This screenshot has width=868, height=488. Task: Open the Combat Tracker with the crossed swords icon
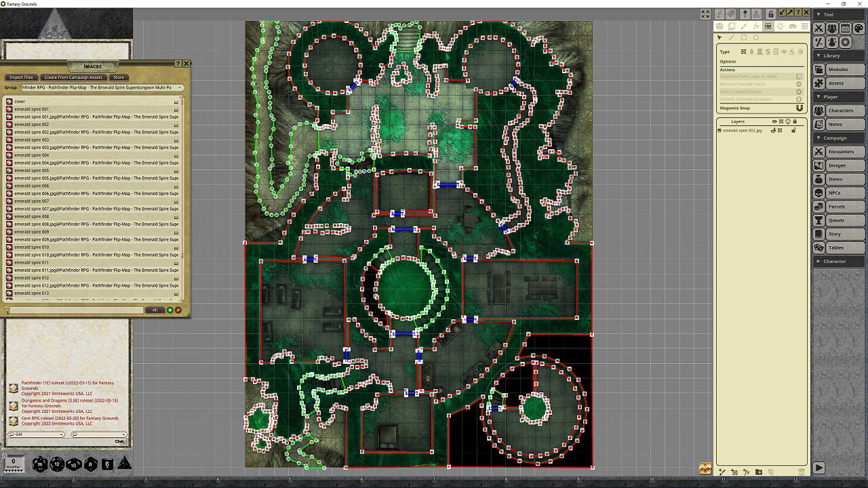(x=820, y=28)
